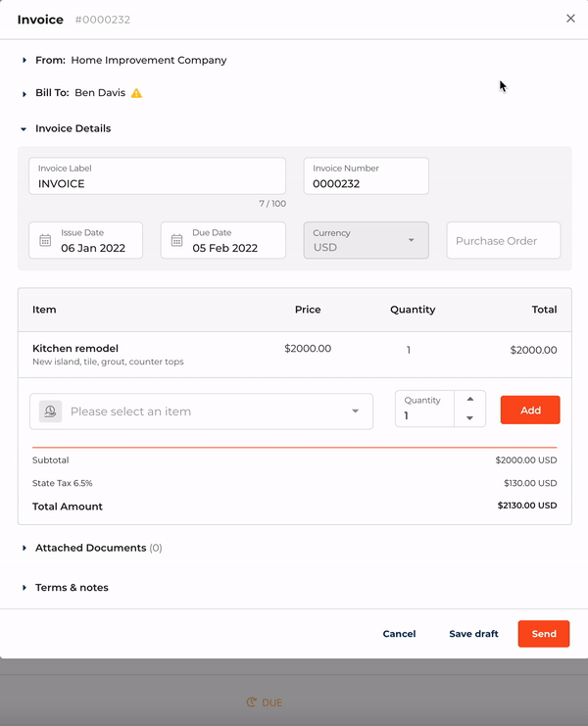Click the item icon in the select item box
The height and width of the screenshot is (726, 588).
coord(50,411)
